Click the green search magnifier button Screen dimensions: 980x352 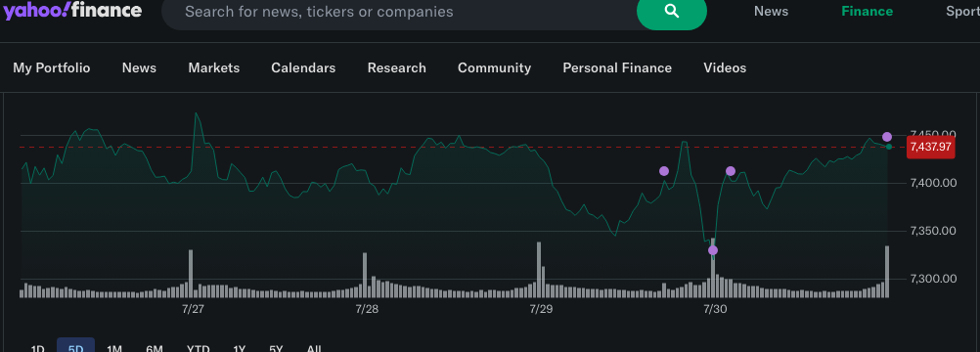point(672,12)
